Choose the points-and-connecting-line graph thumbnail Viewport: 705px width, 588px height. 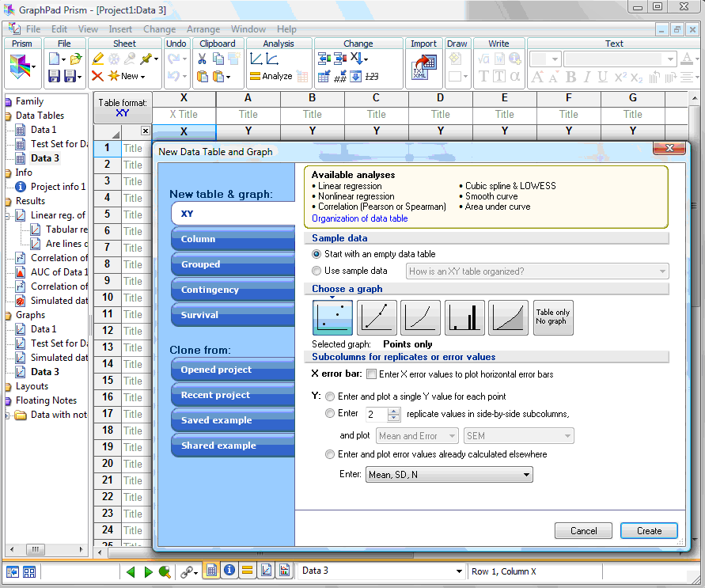pos(377,318)
